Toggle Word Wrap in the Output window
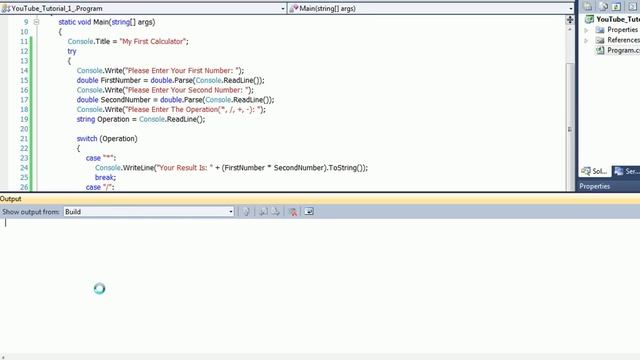 pos(309,211)
